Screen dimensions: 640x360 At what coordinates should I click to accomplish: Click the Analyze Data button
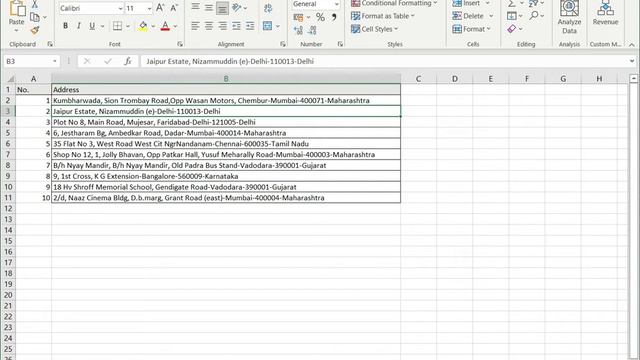(x=569, y=17)
